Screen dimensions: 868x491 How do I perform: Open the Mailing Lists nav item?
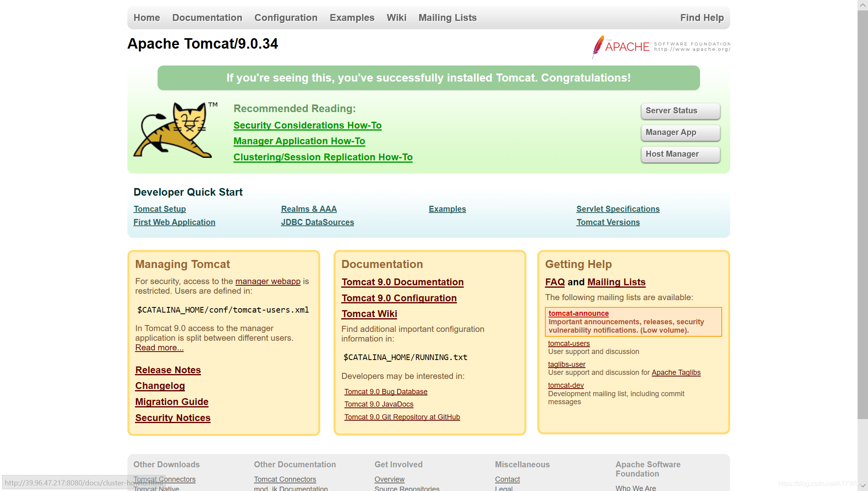click(448, 18)
